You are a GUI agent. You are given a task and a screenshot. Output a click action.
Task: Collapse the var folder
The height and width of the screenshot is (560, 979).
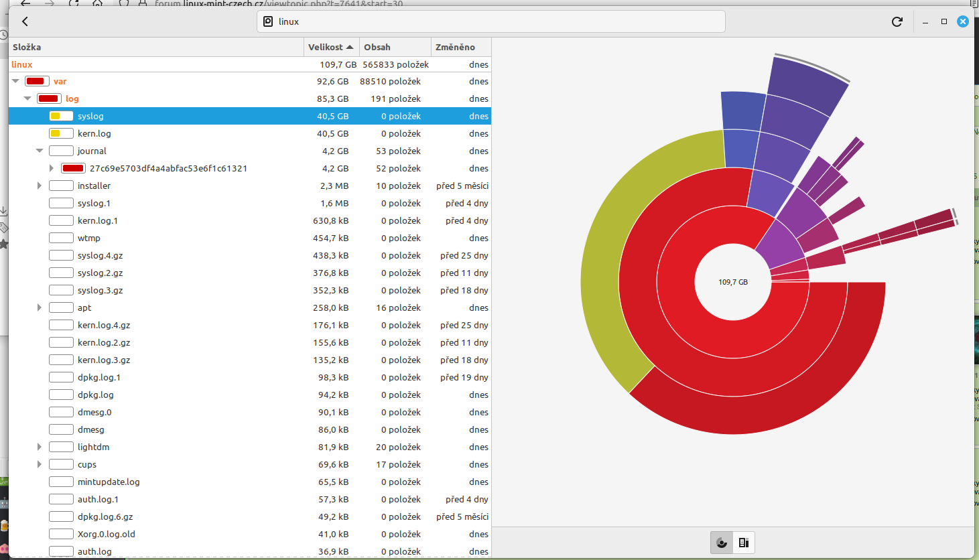pos(15,81)
